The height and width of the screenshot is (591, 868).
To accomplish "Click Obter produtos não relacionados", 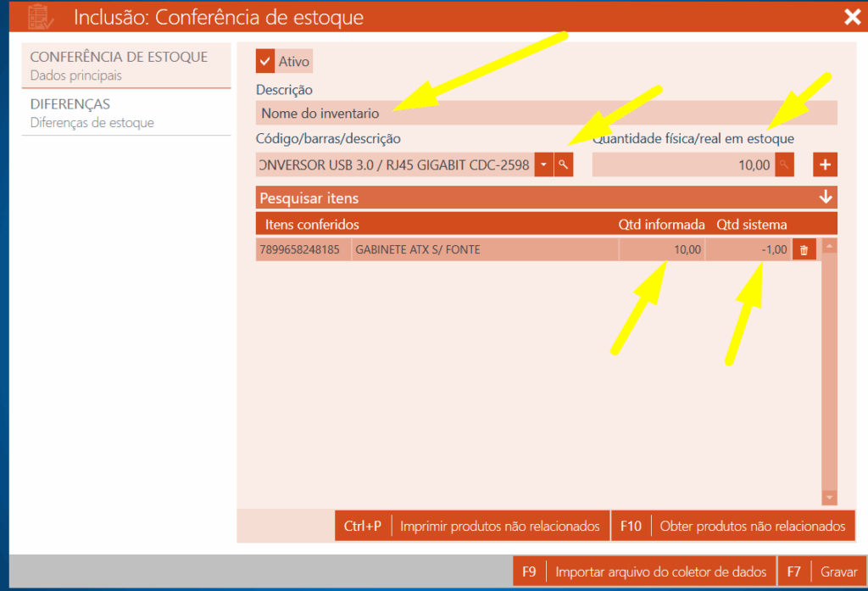I will 732,526.
